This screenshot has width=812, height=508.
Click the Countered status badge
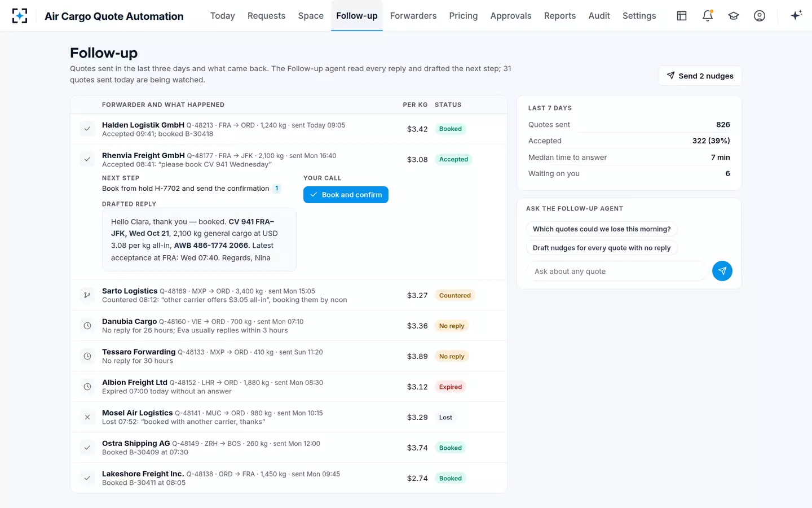tap(455, 295)
